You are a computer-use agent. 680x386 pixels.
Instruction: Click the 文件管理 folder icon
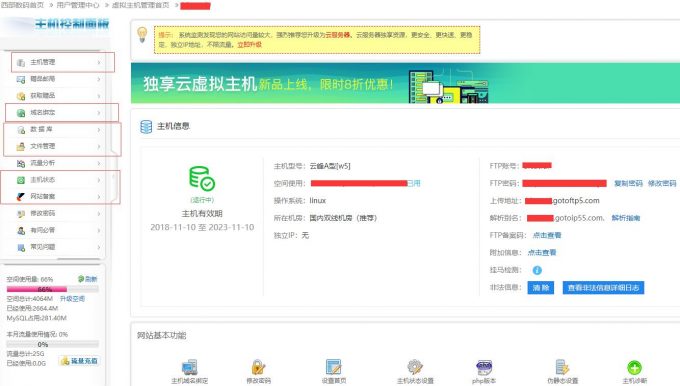21,147
